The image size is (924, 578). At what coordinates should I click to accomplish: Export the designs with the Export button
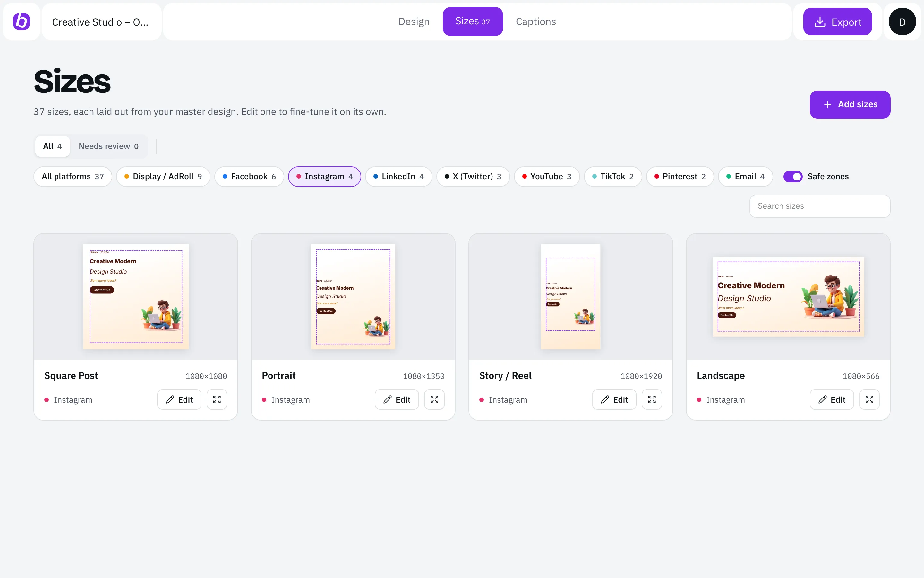pyautogui.click(x=837, y=22)
